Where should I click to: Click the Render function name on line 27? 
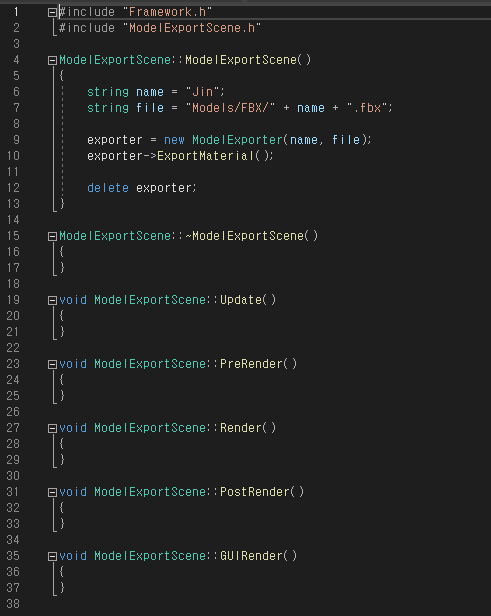point(241,428)
